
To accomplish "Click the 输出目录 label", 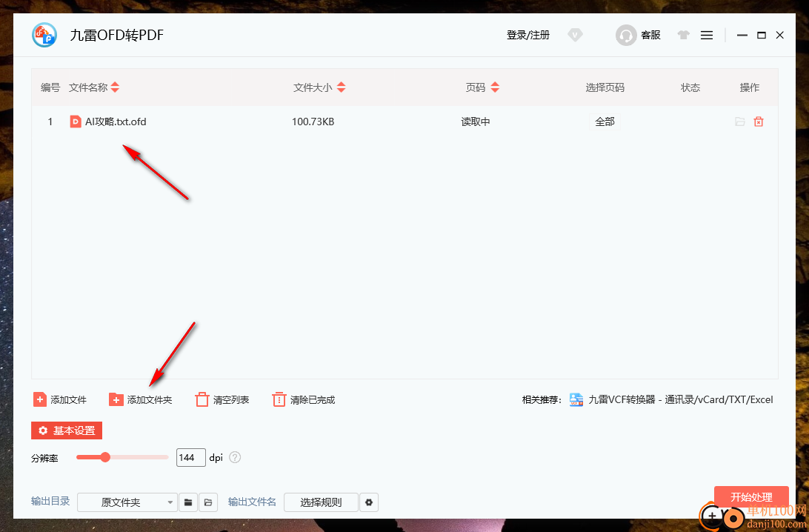I will [x=50, y=501].
